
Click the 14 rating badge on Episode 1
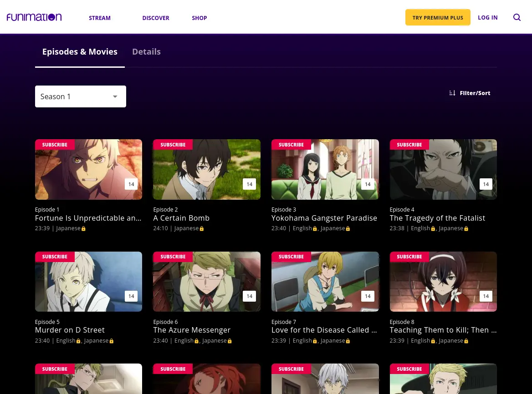click(x=131, y=184)
